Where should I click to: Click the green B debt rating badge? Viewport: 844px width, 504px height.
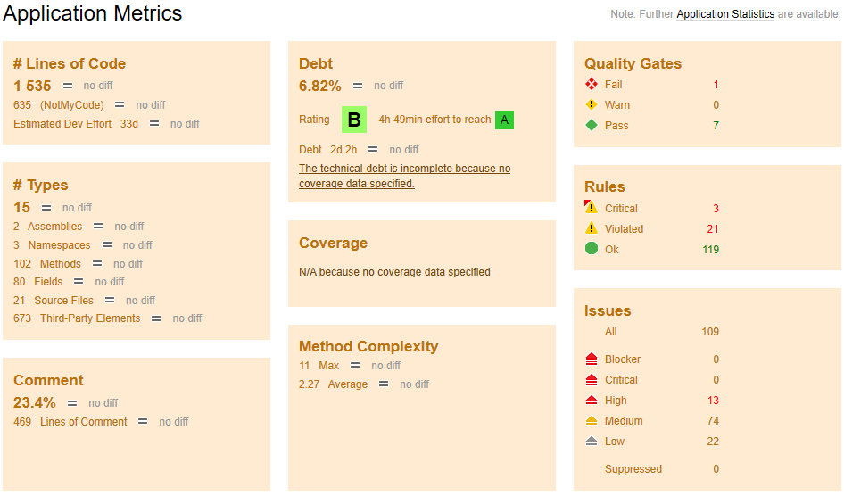coord(354,120)
